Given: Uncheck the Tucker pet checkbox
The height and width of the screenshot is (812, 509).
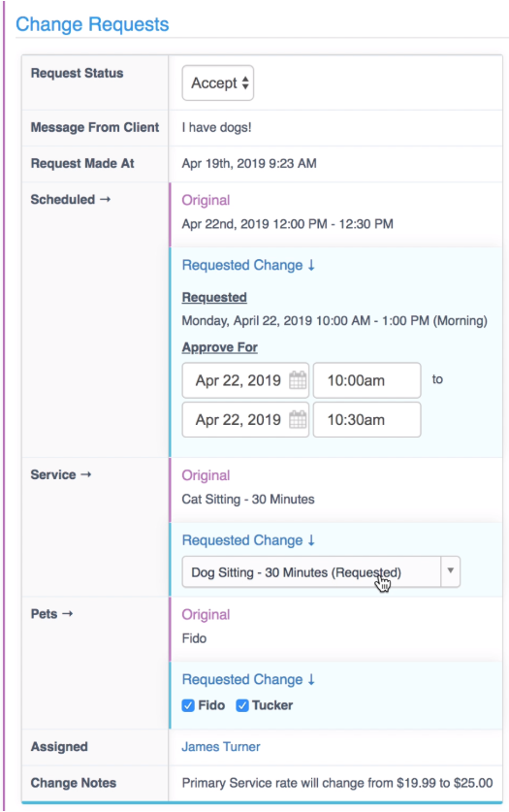Looking at the screenshot, I should (x=242, y=705).
